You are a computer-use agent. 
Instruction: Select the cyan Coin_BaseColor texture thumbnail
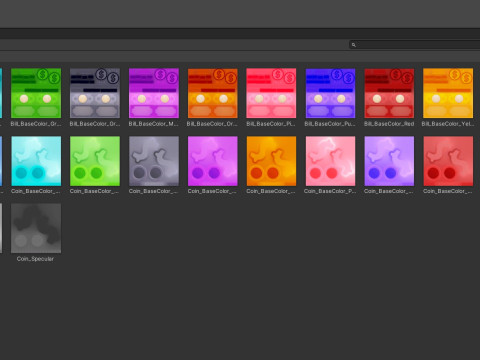tap(36, 161)
